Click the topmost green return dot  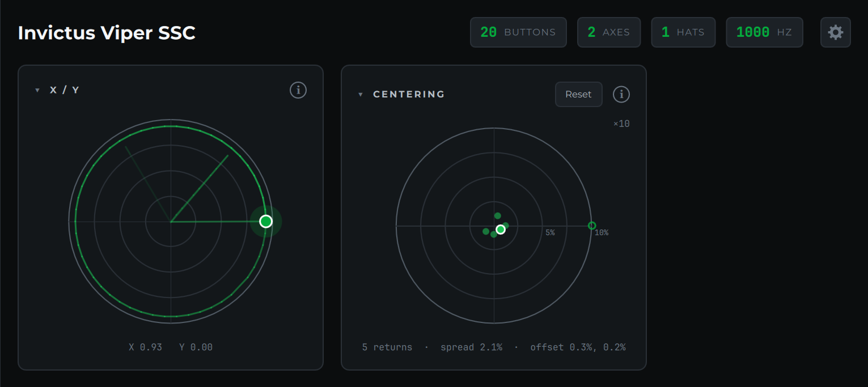(498, 215)
